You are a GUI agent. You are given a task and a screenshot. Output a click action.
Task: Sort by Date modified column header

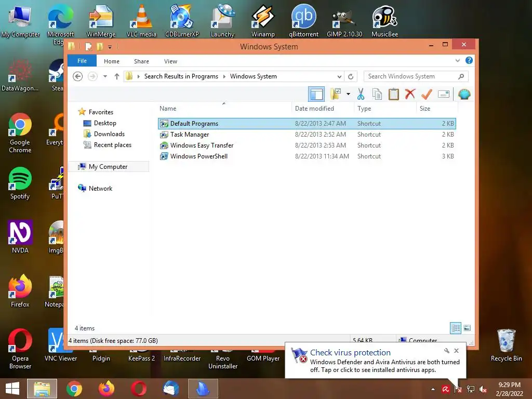coord(322,108)
